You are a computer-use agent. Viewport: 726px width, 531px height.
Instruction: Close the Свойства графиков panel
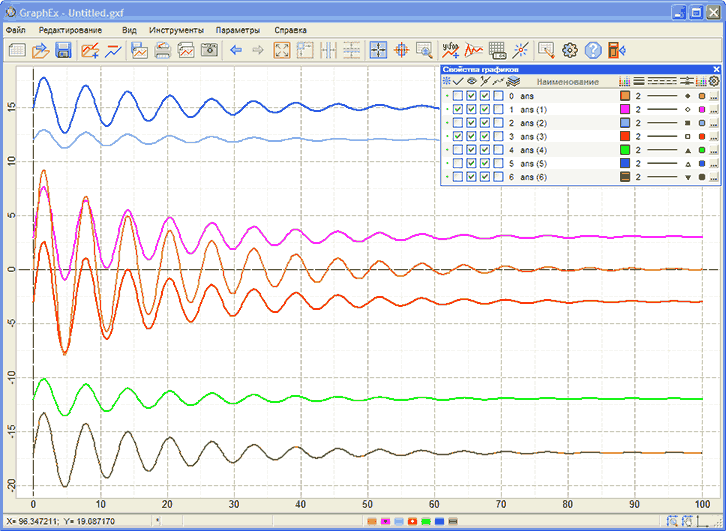(716, 69)
